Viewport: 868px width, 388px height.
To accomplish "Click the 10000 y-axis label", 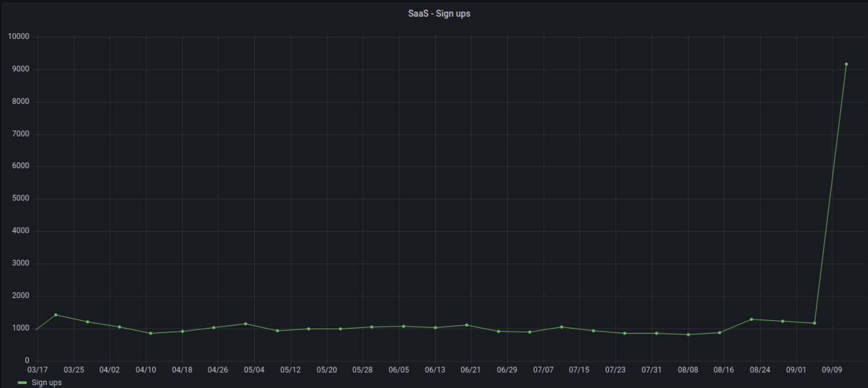I will 18,37.
